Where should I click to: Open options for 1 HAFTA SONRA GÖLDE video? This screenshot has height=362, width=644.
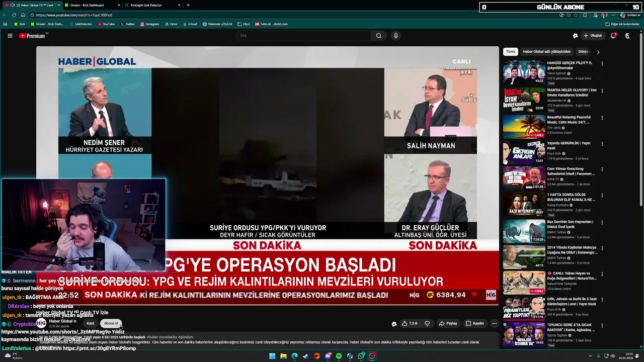[x=602, y=195]
